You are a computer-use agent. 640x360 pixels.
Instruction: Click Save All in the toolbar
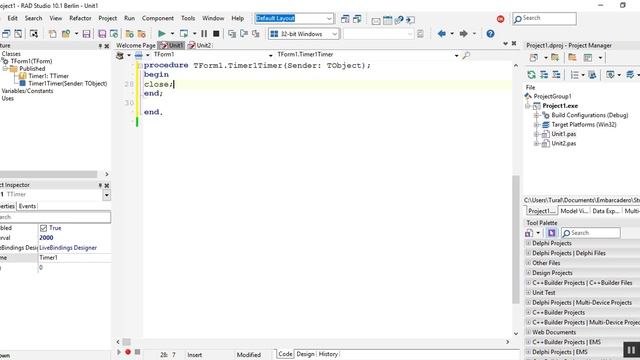[x=102, y=33]
